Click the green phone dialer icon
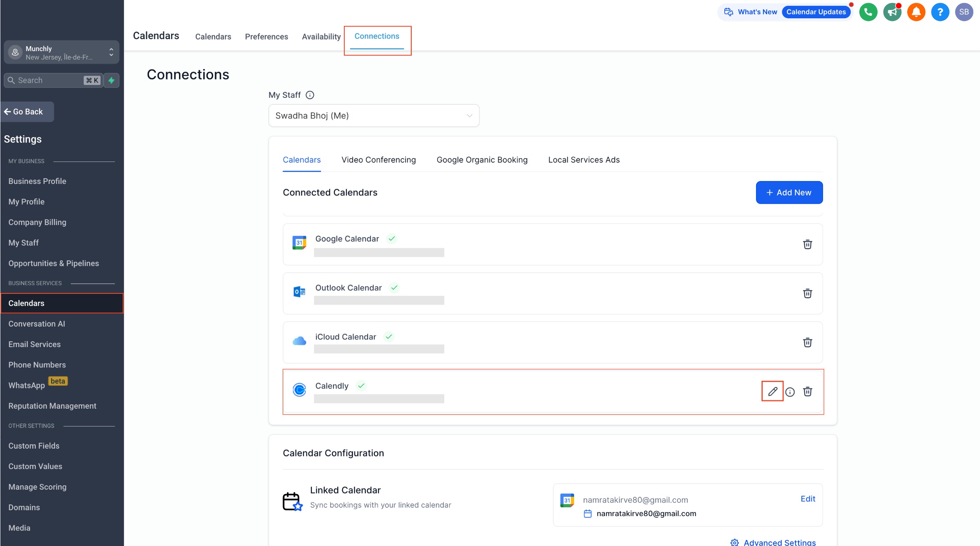The width and height of the screenshot is (980, 546). point(868,12)
